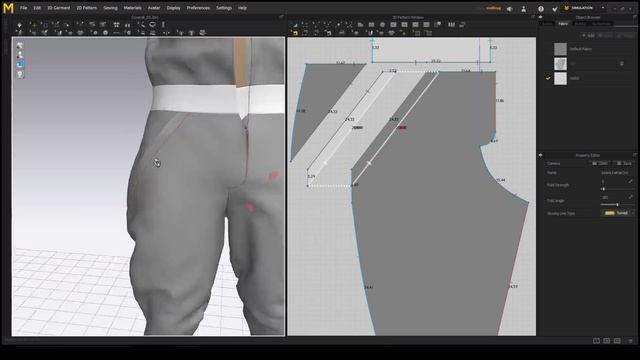Click the last icon in bottom-right status bar
Screen dimensions: 640x360
631,340
